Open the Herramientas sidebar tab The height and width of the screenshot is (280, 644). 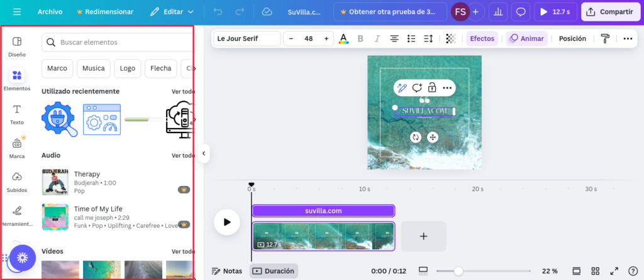(x=17, y=217)
